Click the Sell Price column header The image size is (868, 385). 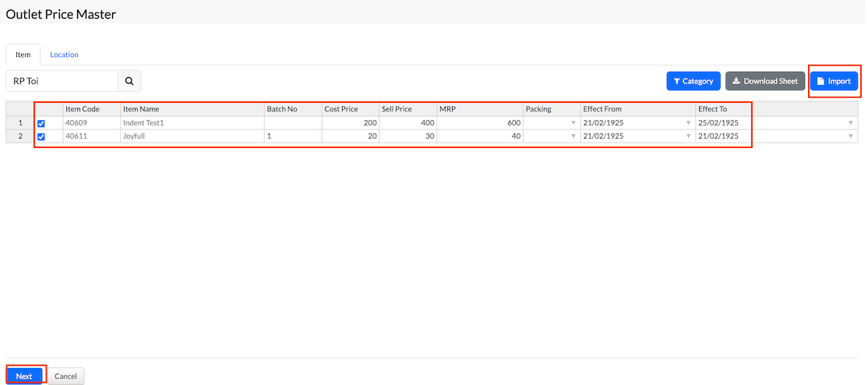(x=408, y=109)
